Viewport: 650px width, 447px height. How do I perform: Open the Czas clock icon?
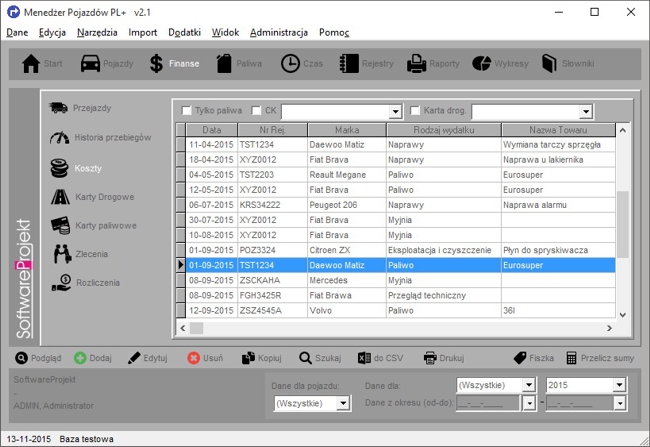[x=290, y=64]
